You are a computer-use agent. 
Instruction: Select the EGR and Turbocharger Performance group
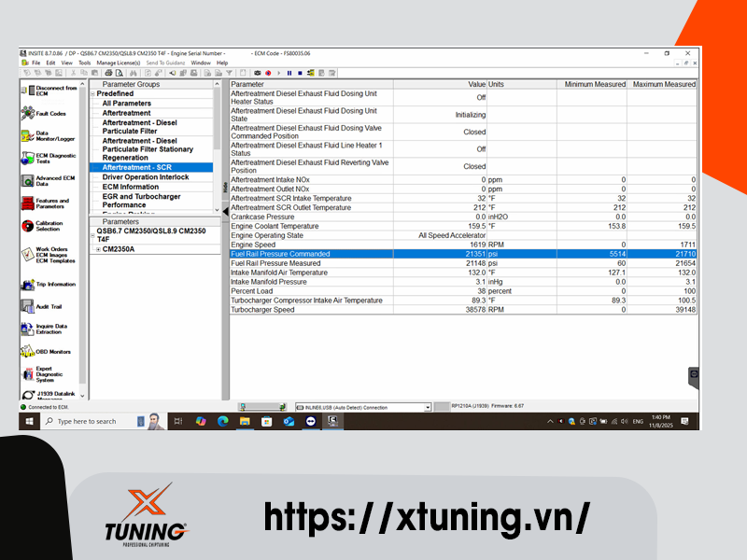click(142, 201)
